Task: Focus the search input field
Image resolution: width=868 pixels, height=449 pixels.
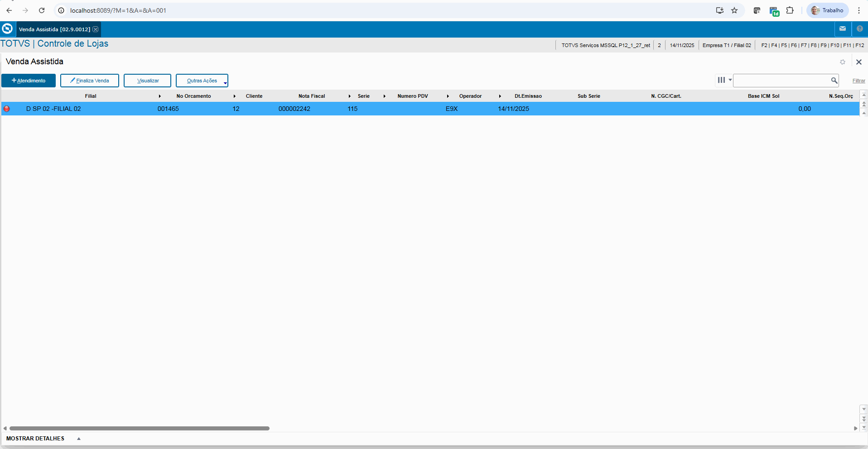Action: pos(782,81)
